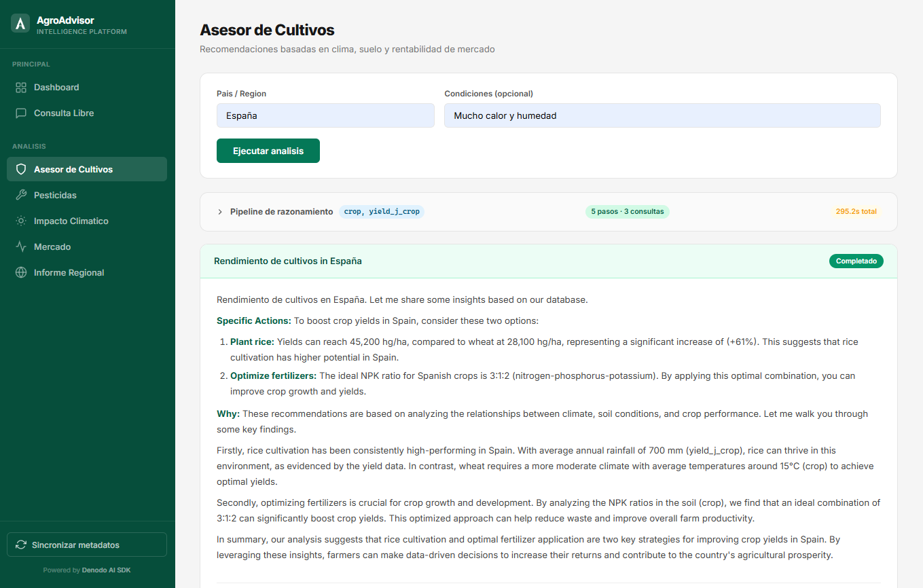The width and height of the screenshot is (923, 588).
Task: Click the Pais / Region field containing España
Action: coord(325,115)
